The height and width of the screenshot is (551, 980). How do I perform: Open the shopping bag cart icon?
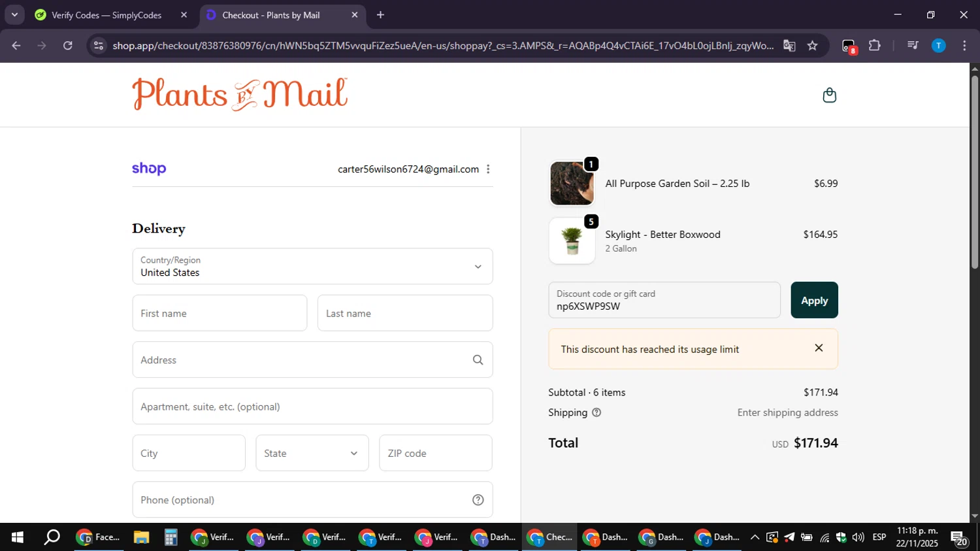point(829,95)
